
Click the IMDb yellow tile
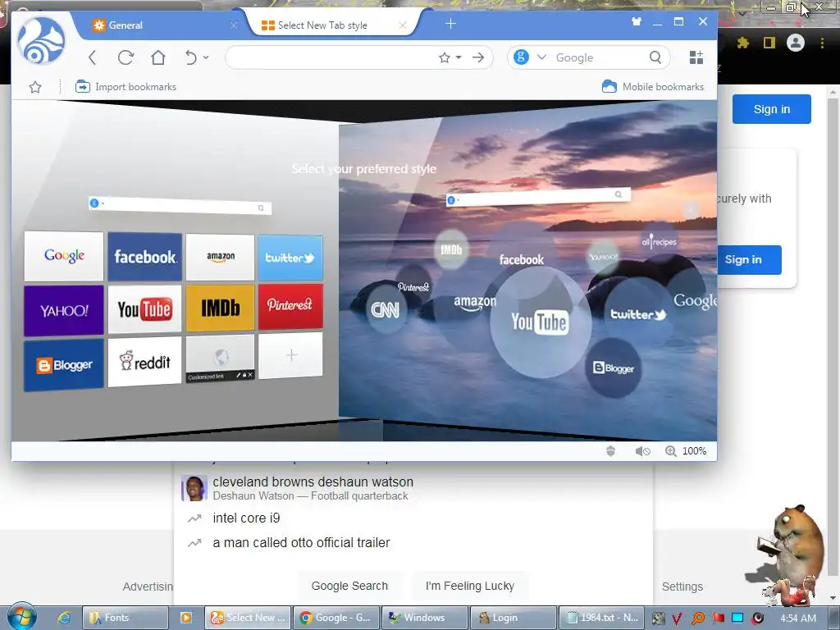(x=220, y=308)
